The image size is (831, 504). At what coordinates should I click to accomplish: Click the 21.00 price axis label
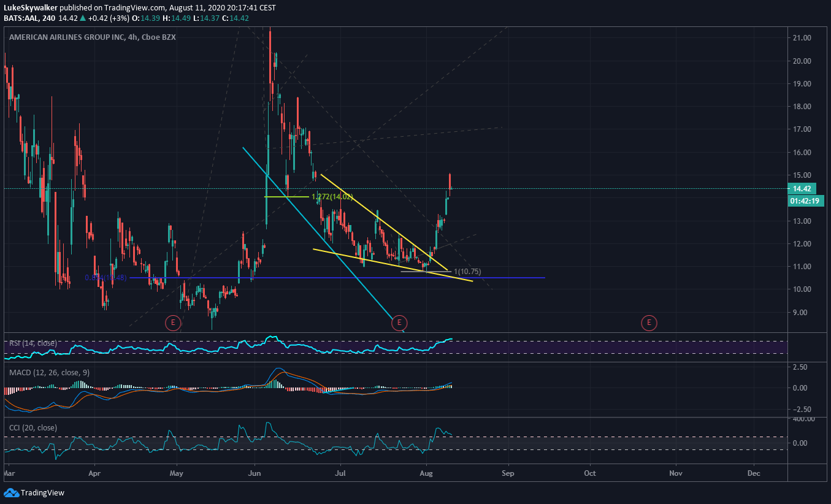pyautogui.click(x=802, y=38)
